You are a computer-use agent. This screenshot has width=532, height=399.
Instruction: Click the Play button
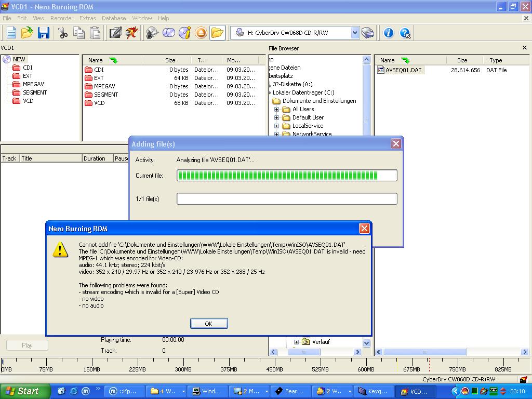27,345
